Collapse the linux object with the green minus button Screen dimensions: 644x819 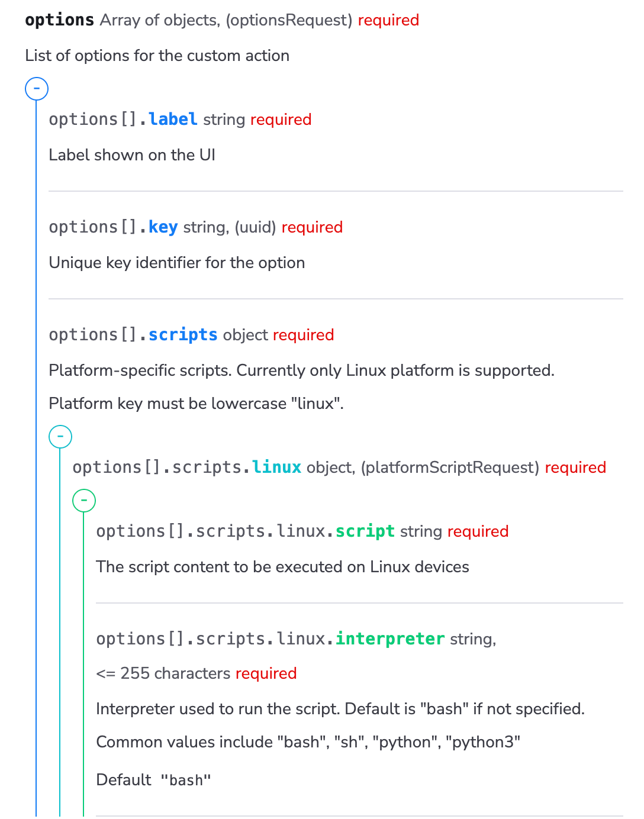[x=84, y=501]
